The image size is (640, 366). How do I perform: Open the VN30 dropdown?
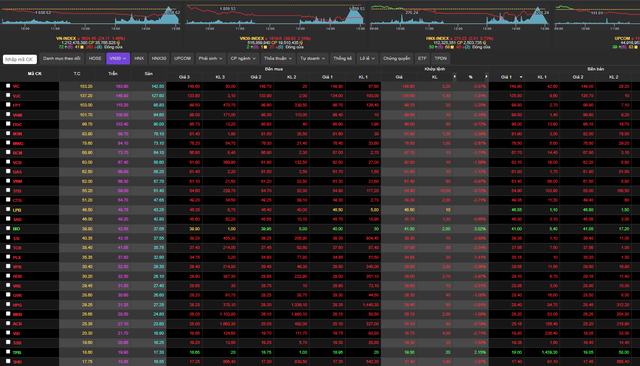[x=118, y=58]
